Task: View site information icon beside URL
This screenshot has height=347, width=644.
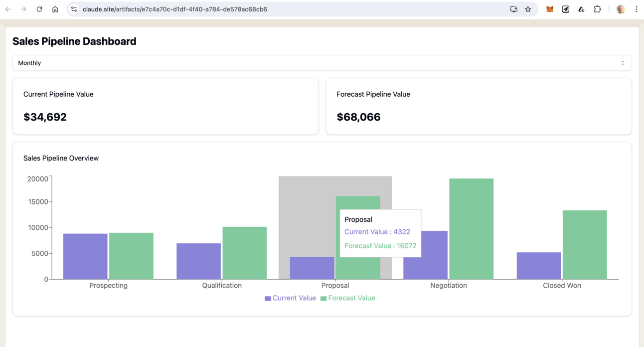Action: [74, 9]
